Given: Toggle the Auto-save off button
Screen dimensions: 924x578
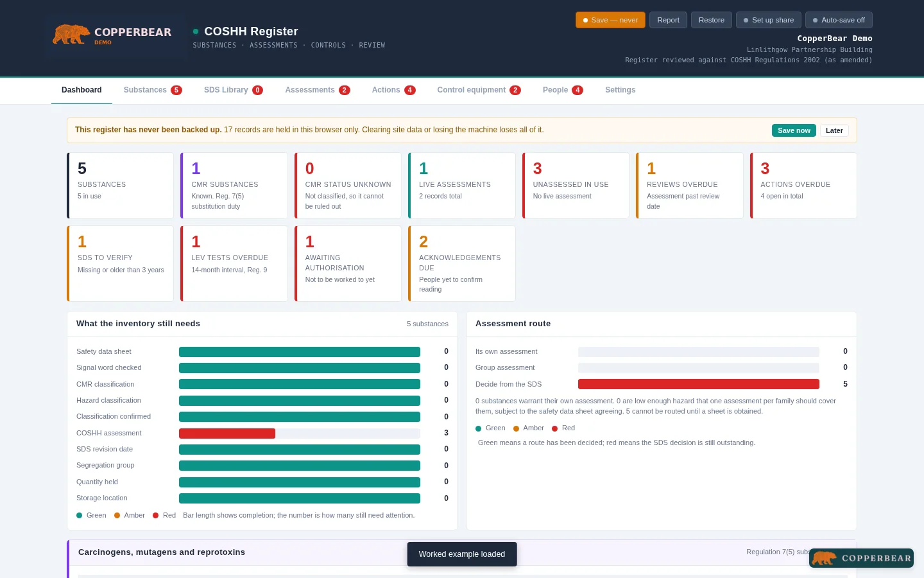Looking at the screenshot, I should tap(839, 20).
